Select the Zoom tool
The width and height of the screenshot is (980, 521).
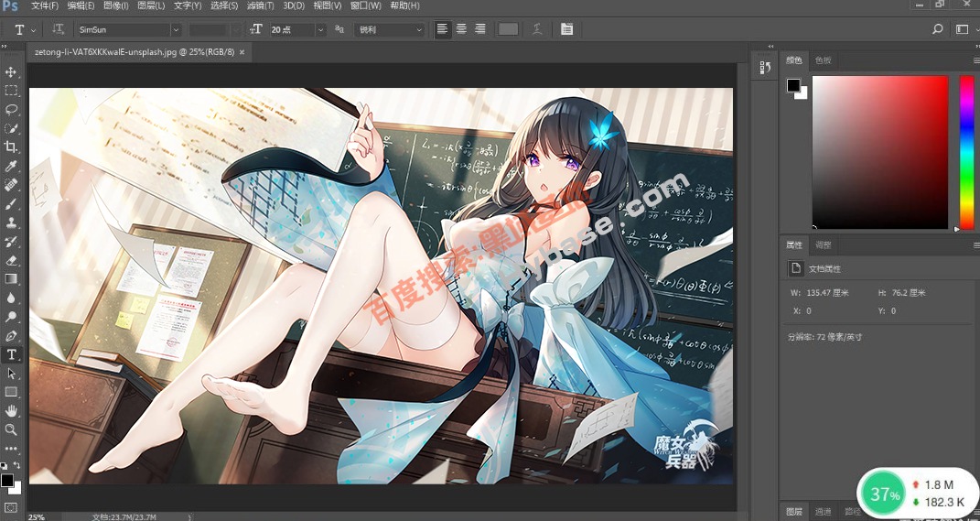click(11, 429)
